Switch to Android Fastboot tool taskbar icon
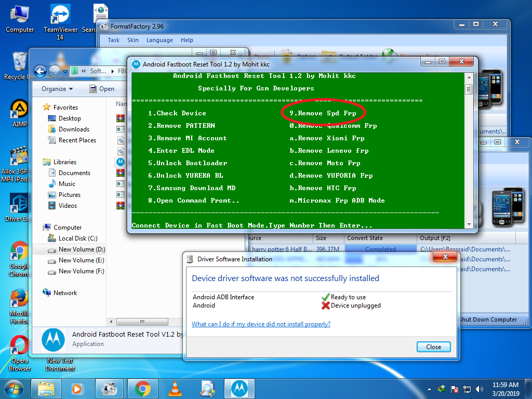This screenshot has height=399, width=532. 239,389
